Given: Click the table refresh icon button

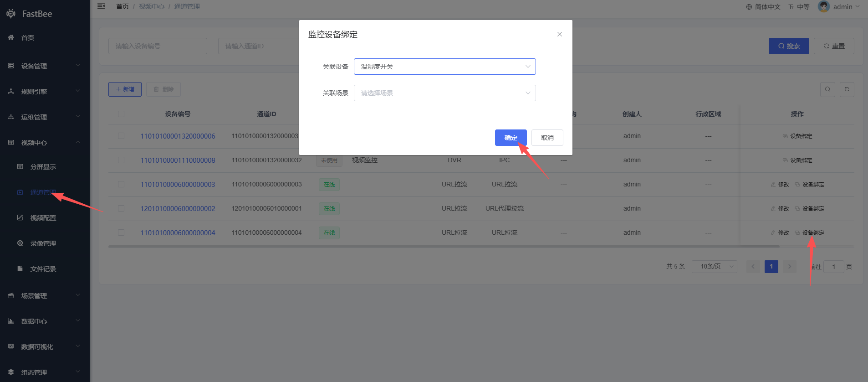Looking at the screenshot, I should pyautogui.click(x=847, y=89).
